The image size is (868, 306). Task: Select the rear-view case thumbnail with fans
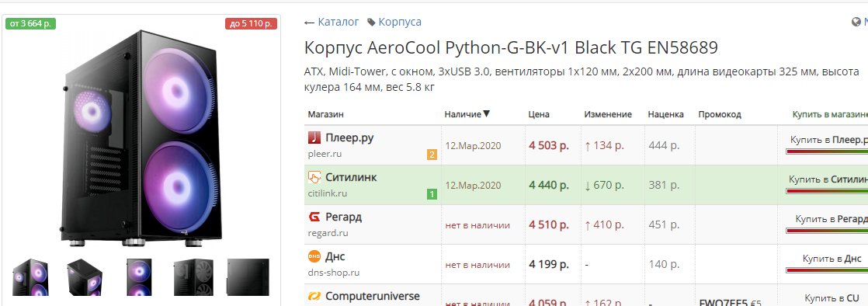194,277
